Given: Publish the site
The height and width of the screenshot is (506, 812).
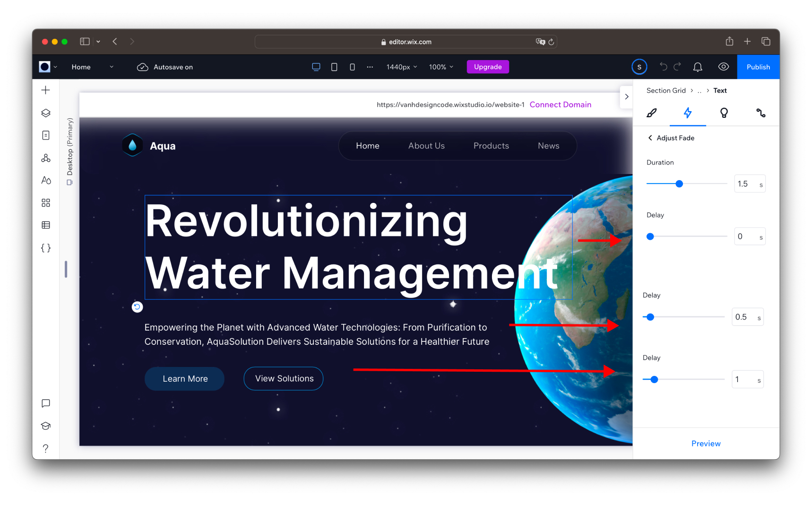Looking at the screenshot, I should [x=758, y=67].
